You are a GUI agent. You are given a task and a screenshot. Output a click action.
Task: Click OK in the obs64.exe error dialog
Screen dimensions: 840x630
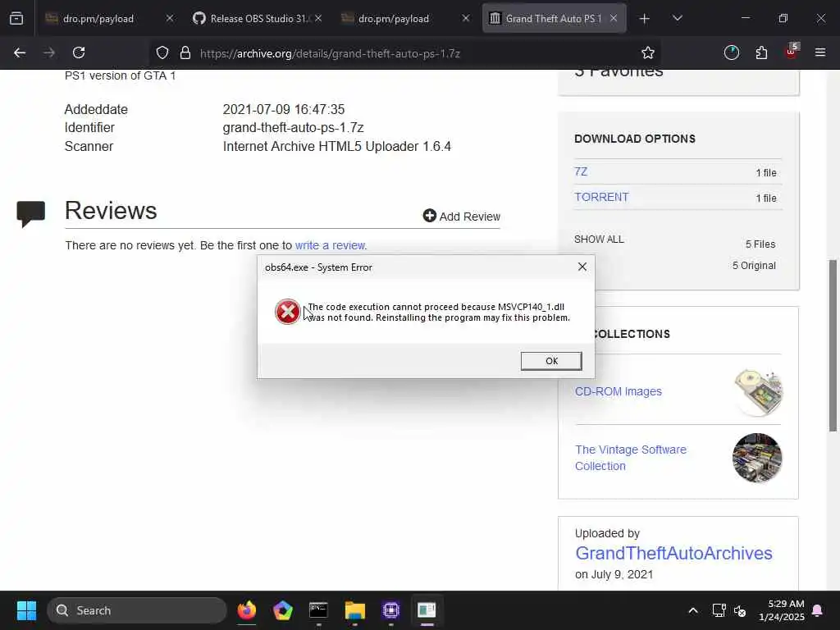(x=551, y=361)
